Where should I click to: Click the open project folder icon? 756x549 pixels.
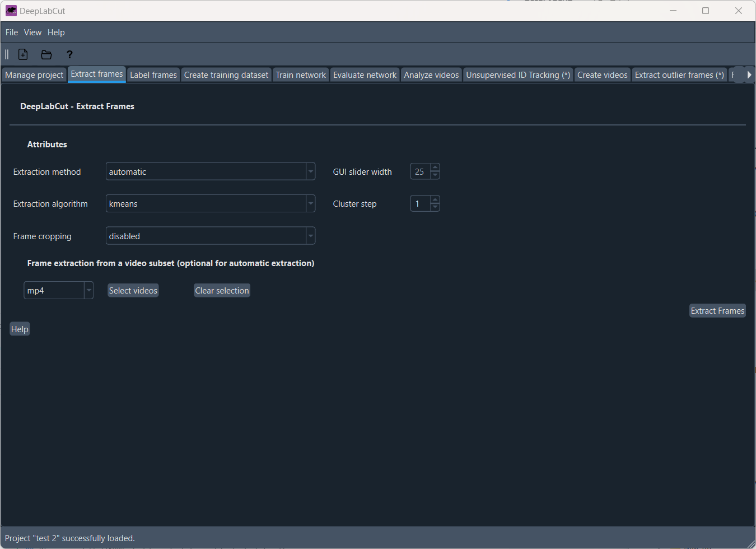(46, 54)
